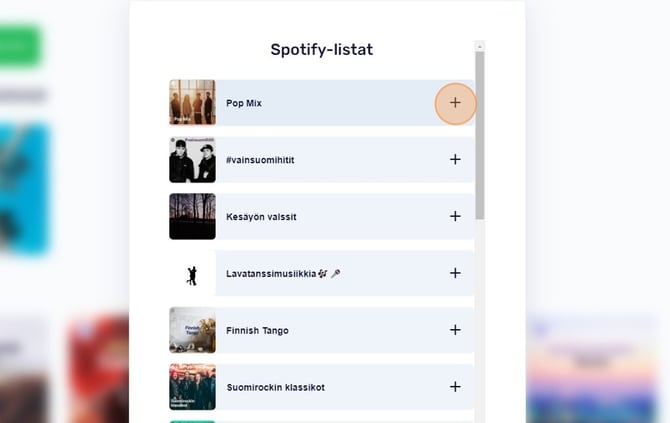This screenshot has height=423, width=670.
Task: Select the Pop Mix playlist title
Action: tap(244, 103)
